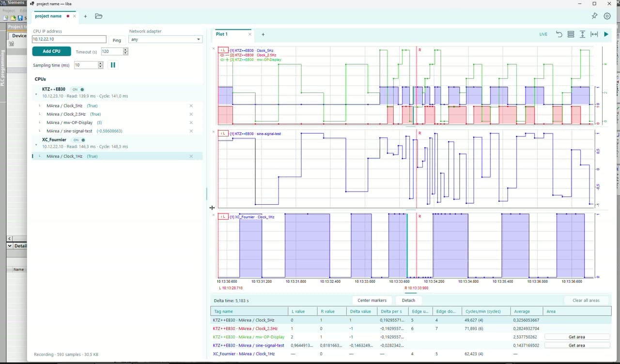Click the stacked plots layout icon
Screen dimensions: 620x364
571,34
